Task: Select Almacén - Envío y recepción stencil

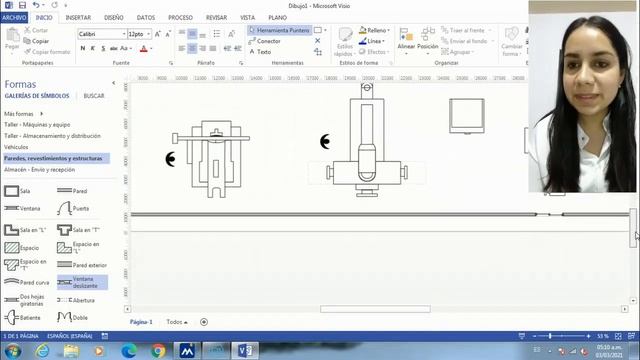Action: click(40, 169)
